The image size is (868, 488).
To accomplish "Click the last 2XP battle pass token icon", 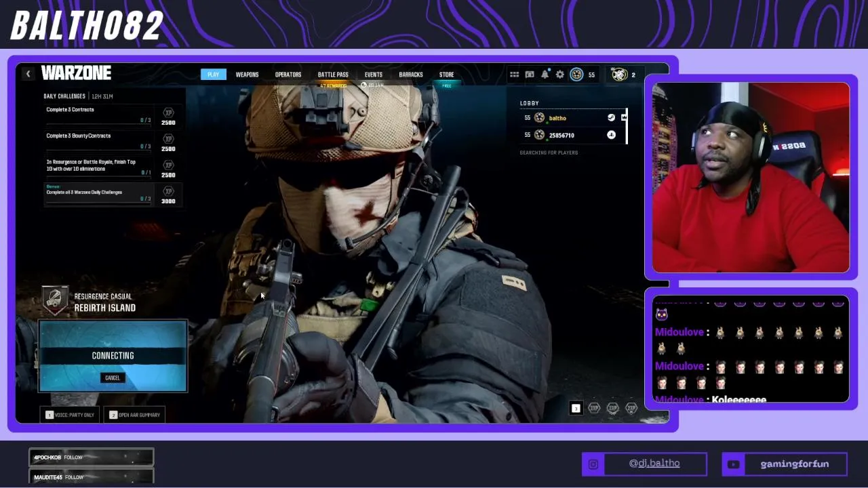I will tap(631, 408).
